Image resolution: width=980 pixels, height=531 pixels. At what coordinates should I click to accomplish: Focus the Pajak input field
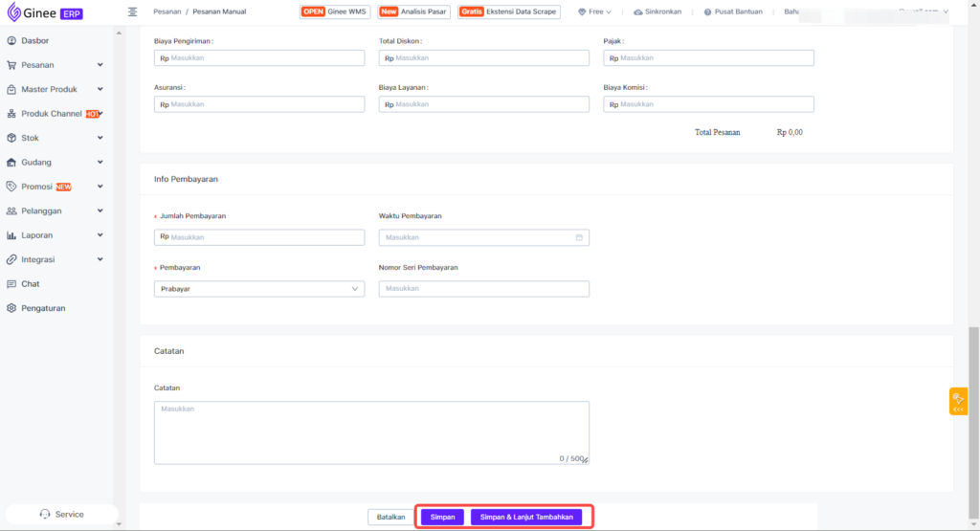coord(709,58)
